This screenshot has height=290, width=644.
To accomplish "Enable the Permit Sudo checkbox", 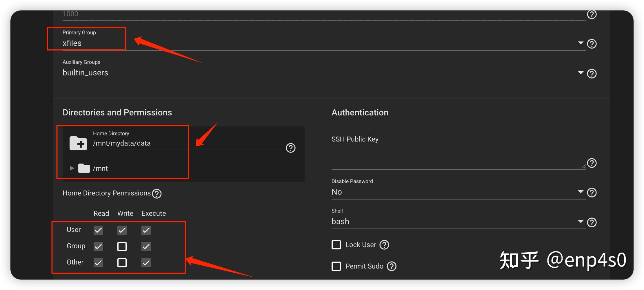I will coord(336,266).
